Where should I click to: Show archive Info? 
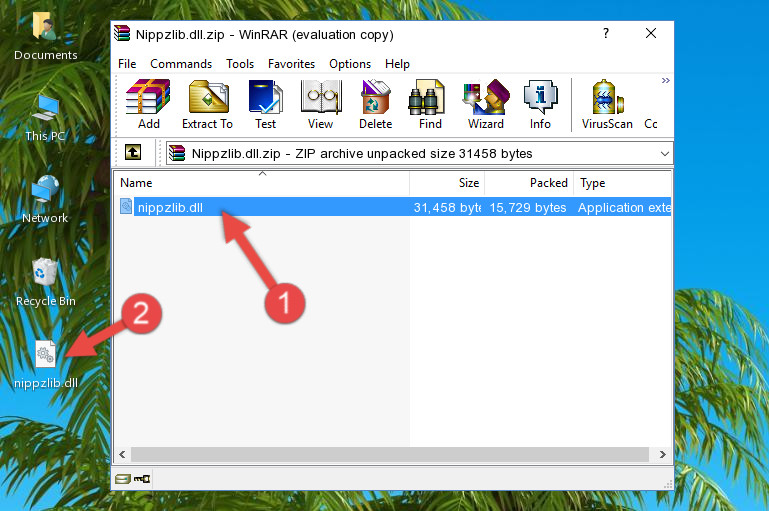tap(540, 104)
